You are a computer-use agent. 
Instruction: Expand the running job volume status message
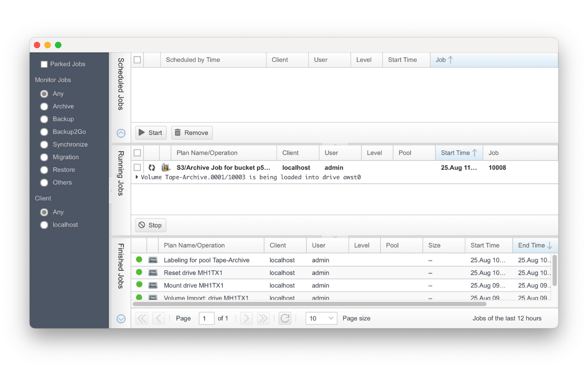(137, 177)
